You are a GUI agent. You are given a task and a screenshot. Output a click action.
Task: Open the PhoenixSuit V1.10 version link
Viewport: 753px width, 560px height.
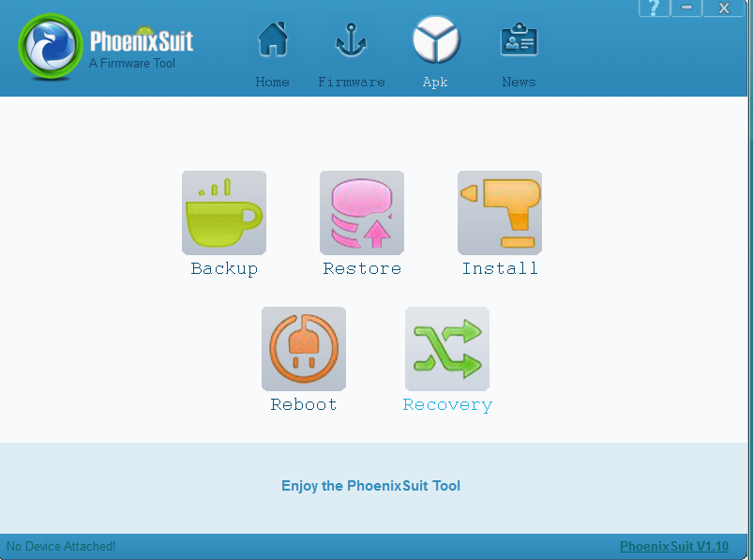[x=674, y=547]
